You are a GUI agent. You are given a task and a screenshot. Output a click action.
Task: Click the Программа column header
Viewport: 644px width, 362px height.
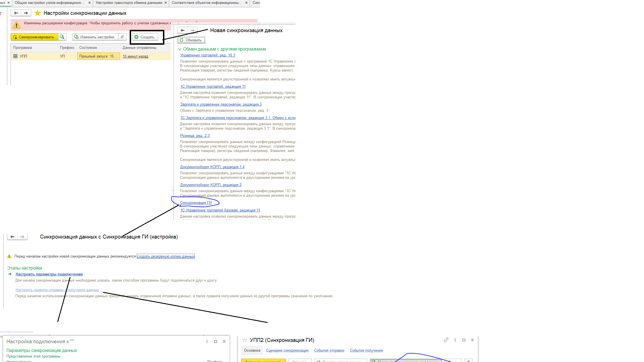(34, 48)
